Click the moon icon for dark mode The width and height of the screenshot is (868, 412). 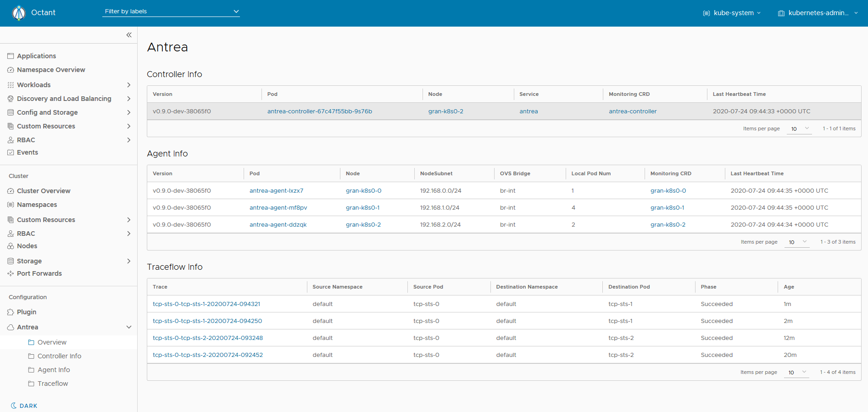(14, 406)
